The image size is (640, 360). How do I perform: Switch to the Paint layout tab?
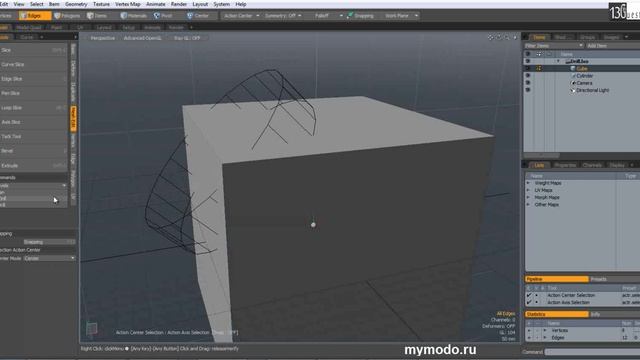pyautogui.click(x=56, y=27)
